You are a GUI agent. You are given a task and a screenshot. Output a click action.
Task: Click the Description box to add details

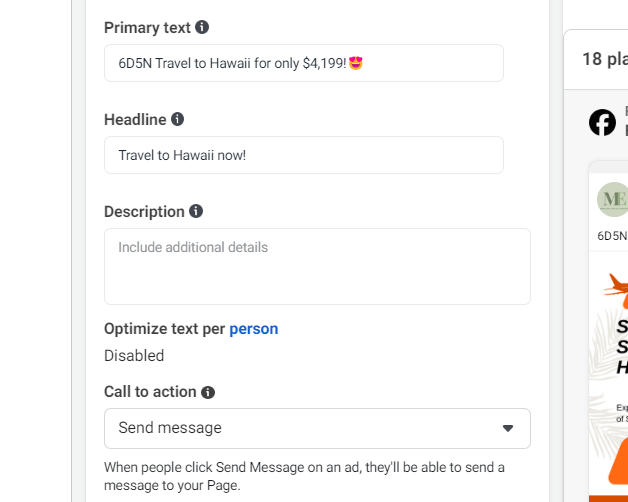317,266
